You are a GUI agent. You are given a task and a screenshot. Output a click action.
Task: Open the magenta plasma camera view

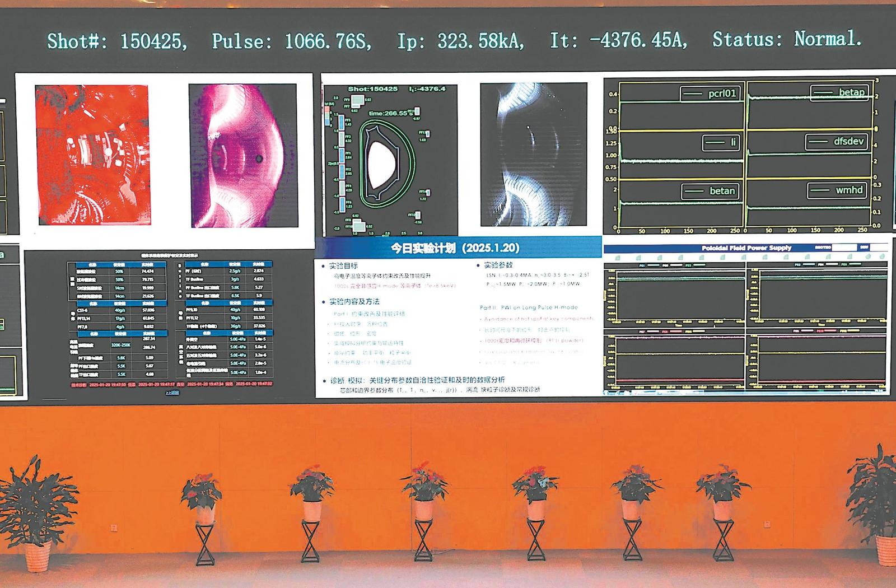(244, 155)
